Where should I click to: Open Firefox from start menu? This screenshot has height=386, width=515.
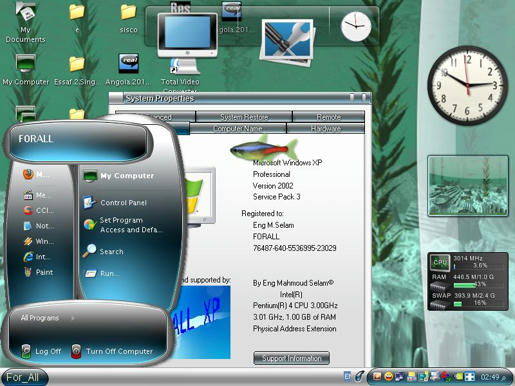tap(36, 174)
